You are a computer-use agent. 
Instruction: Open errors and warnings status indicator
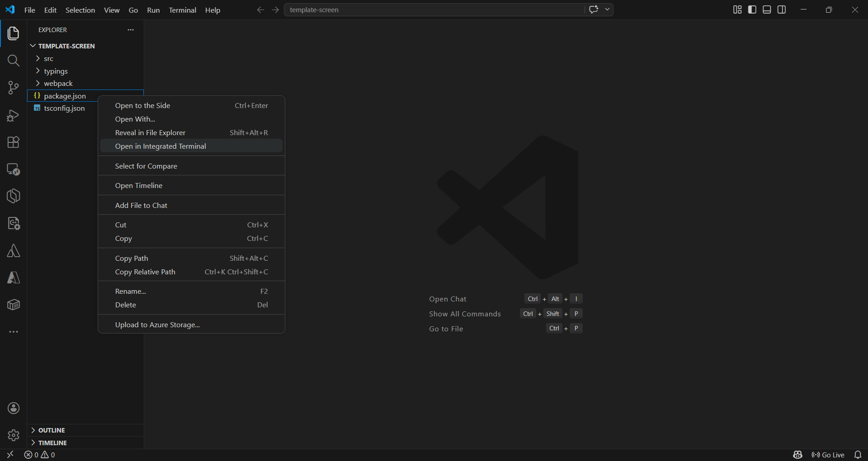pyautogui.click(x=40, y=455)
